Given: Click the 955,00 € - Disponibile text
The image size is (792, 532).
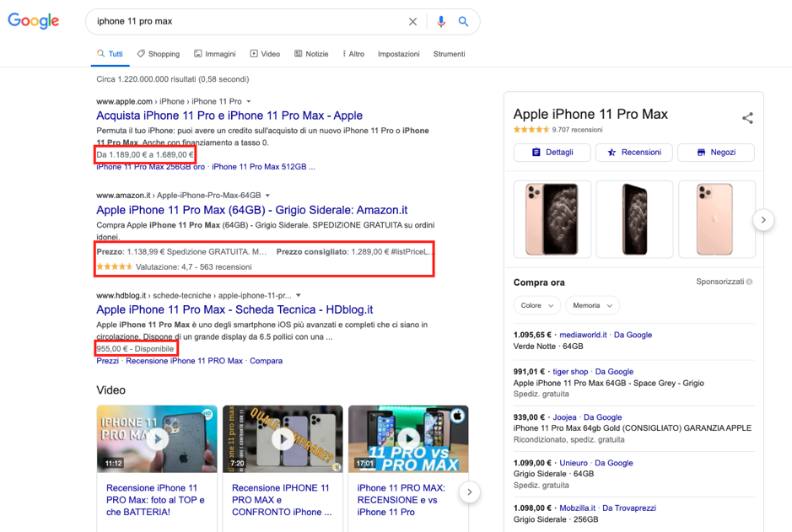Looking at the screenshot, I should pyautogui.click(x=135, y=349).
